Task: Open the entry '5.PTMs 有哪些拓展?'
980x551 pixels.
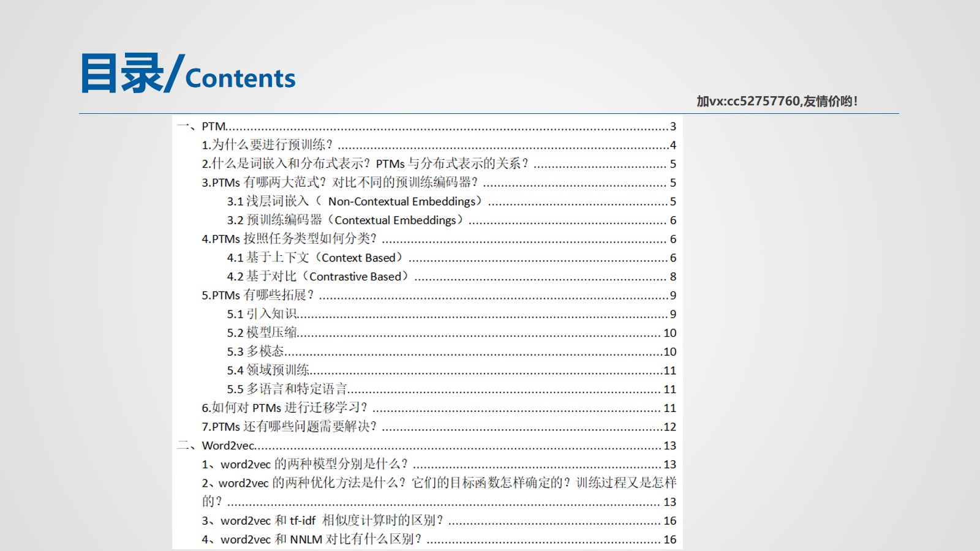Action: tap(439, 295)
